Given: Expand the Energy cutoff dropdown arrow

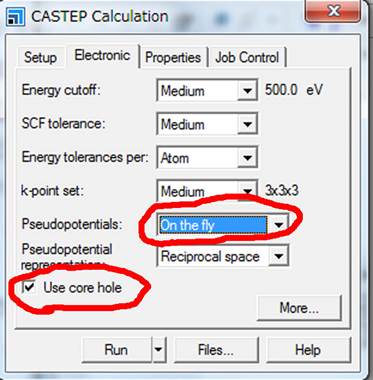Looking at the screenshot, I should coord(247,90).
